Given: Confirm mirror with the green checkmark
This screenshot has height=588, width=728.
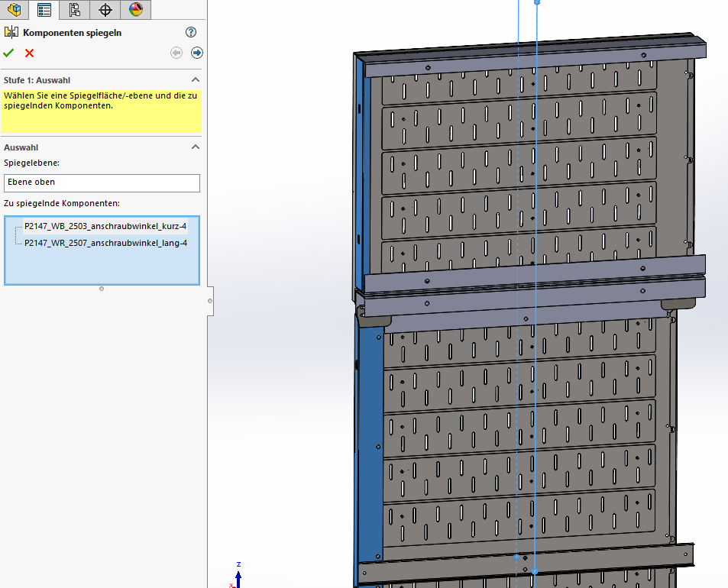Looking at the screenshot, I should click(x=8, y=53).
